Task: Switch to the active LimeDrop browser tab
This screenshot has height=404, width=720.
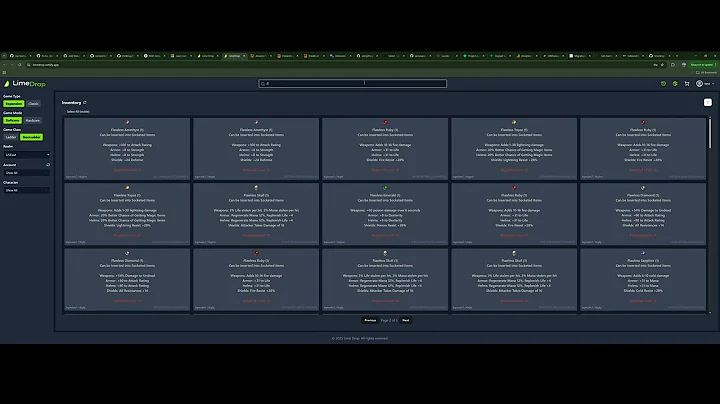Action: [234, 56]
